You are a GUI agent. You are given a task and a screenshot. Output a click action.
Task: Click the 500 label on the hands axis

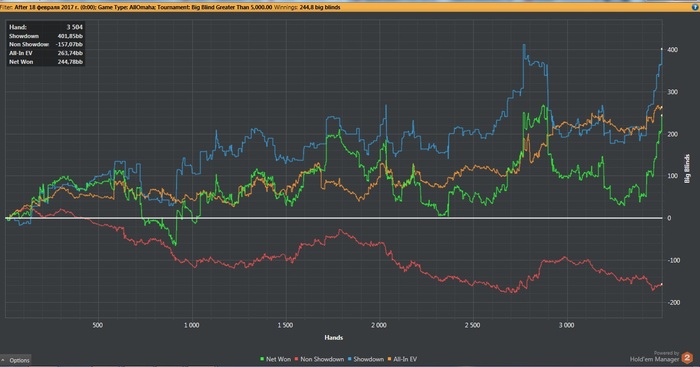pyautogui.click(x=98, y=325)
